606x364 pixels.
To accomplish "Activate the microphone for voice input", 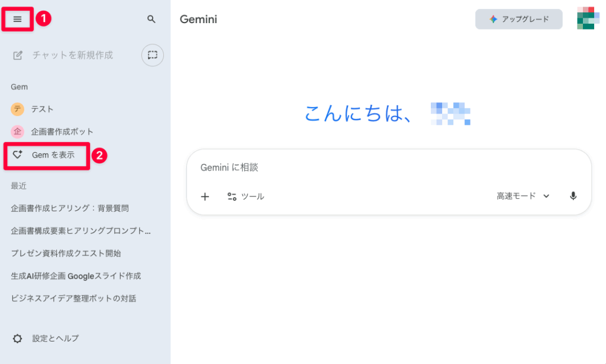I will (x=573, y=196).
